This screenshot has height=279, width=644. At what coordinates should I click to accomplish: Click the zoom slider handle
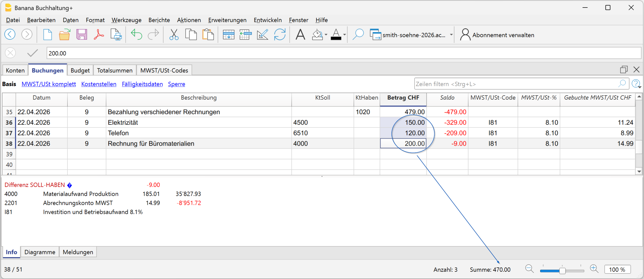[x=562, y=271]
